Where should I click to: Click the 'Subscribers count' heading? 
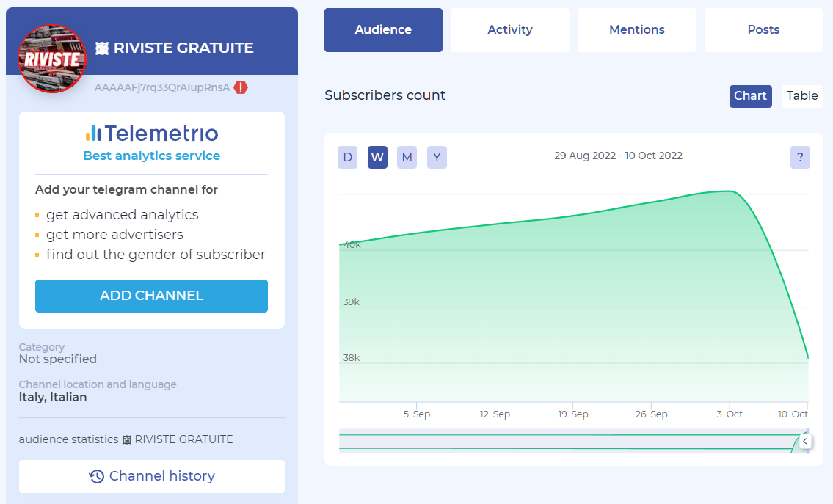pyautogui.click(x=385, y=95)
